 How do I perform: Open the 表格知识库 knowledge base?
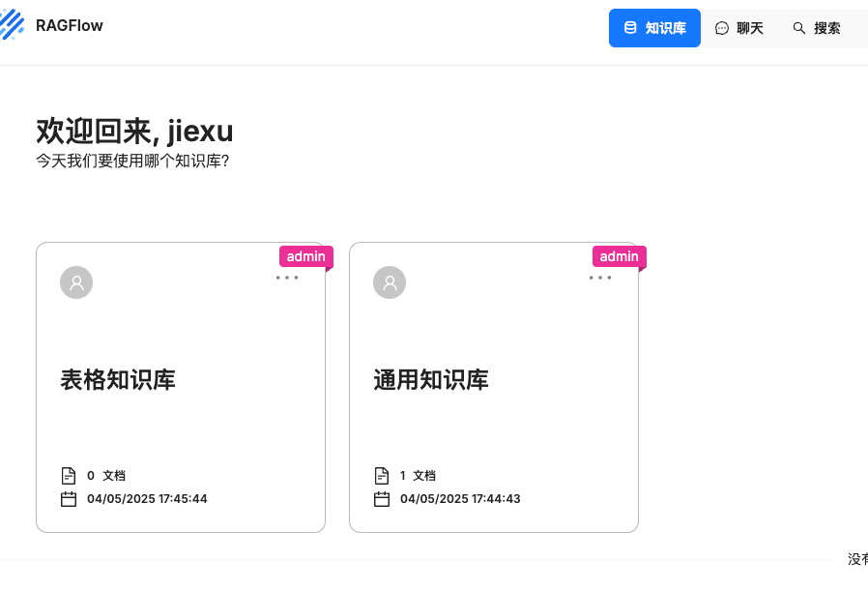tap(118, 379)
